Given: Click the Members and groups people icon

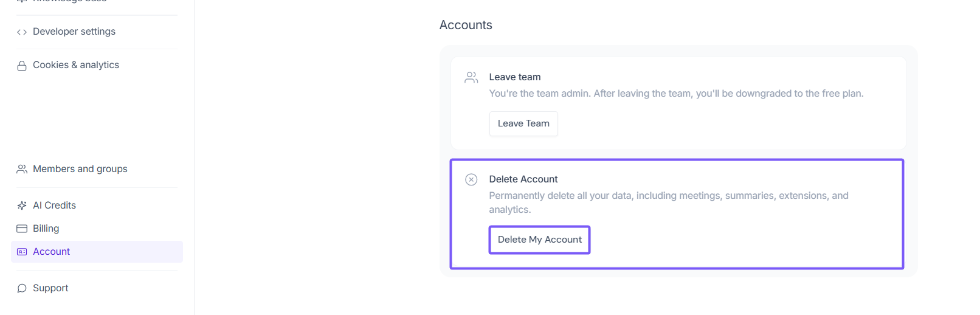Looking at the screenshot, I should pyautogui.click(x=22, y=169).
